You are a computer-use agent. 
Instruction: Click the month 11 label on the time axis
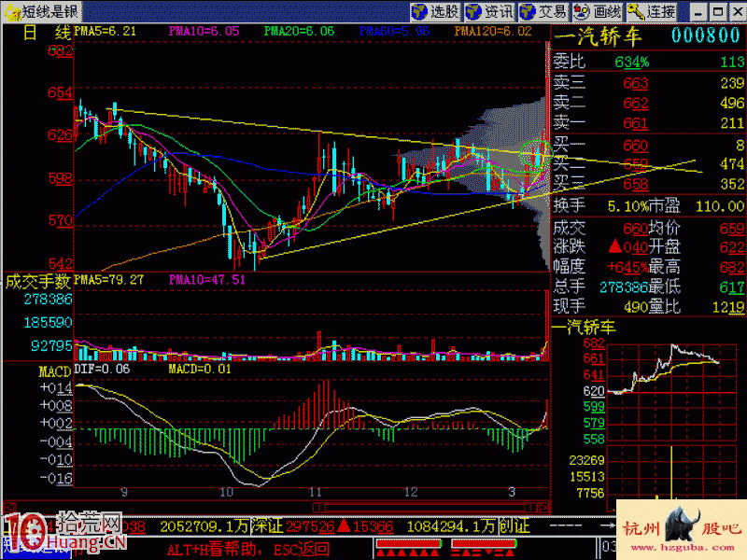click(315, 492)
